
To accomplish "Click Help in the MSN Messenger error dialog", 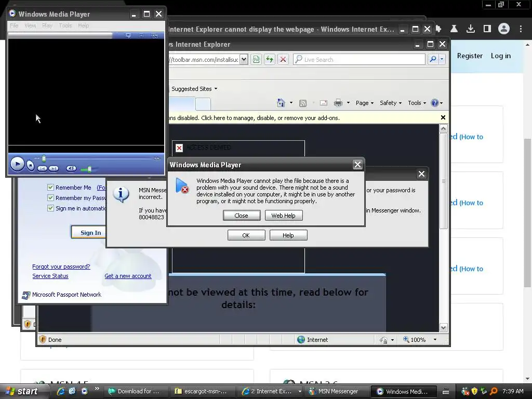I will (x=288, y=235).
